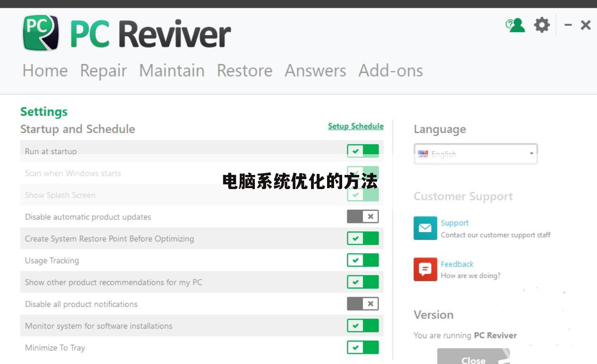Click 'You are running PC Reviver' text
The width and height of the screenshot is (597, 364).
(465, 336)
